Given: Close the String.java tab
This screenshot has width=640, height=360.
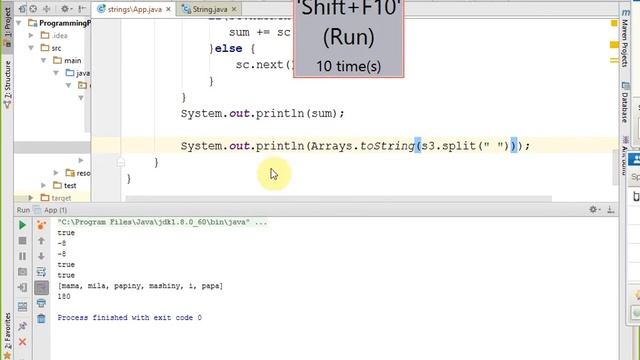Looking at the screenshot, I should 234,9.
